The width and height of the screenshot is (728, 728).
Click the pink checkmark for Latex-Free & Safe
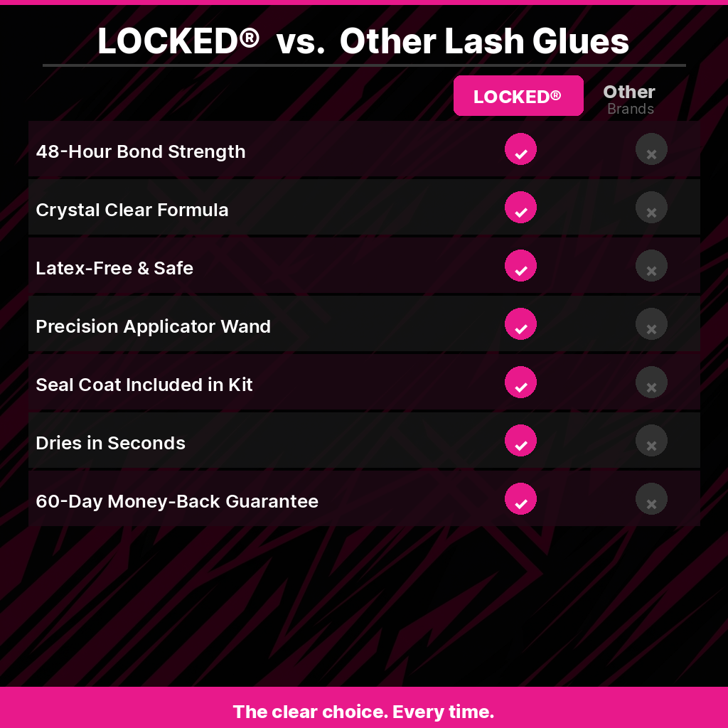520,266
